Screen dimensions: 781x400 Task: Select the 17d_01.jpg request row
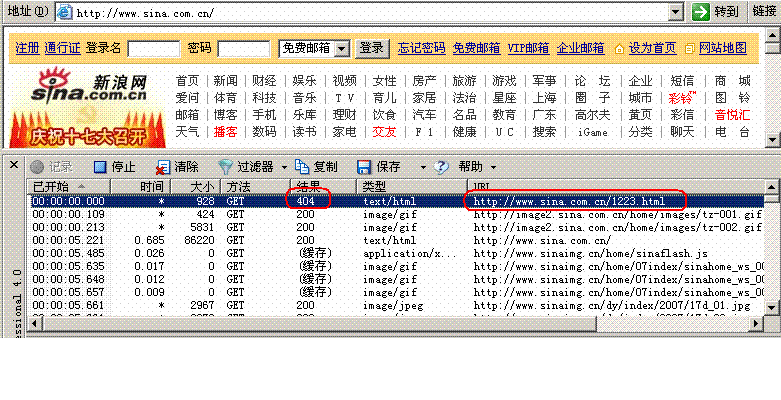(x=396, y=305)
